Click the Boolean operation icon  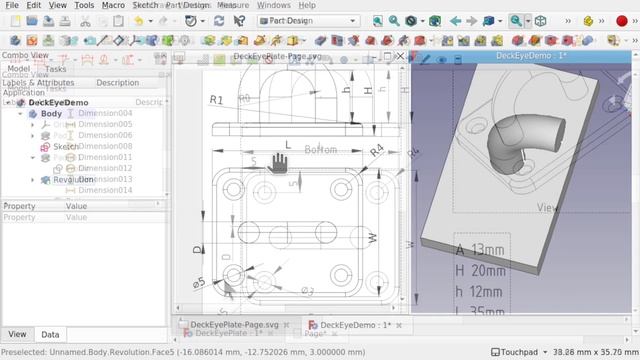click(x=587, y=40)
